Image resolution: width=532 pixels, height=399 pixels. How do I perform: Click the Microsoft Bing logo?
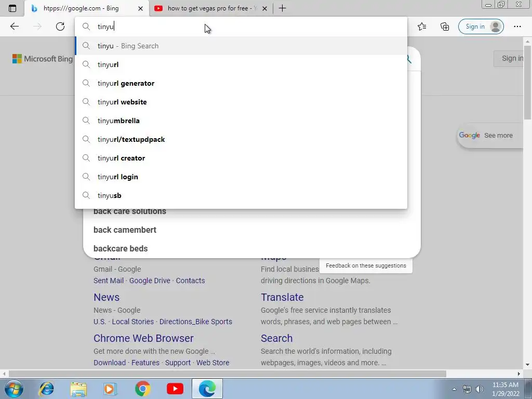pyautogui.click(x=43, y=59)
